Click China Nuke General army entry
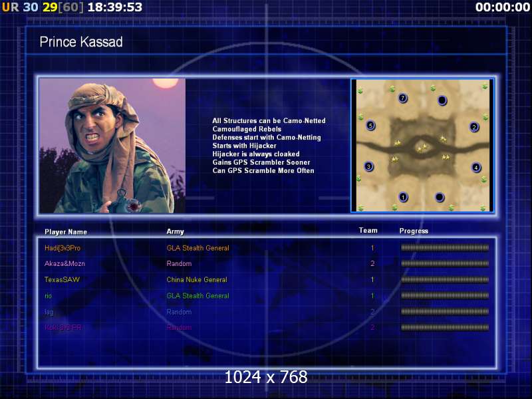The image size is (532, 399). [197, 279]
